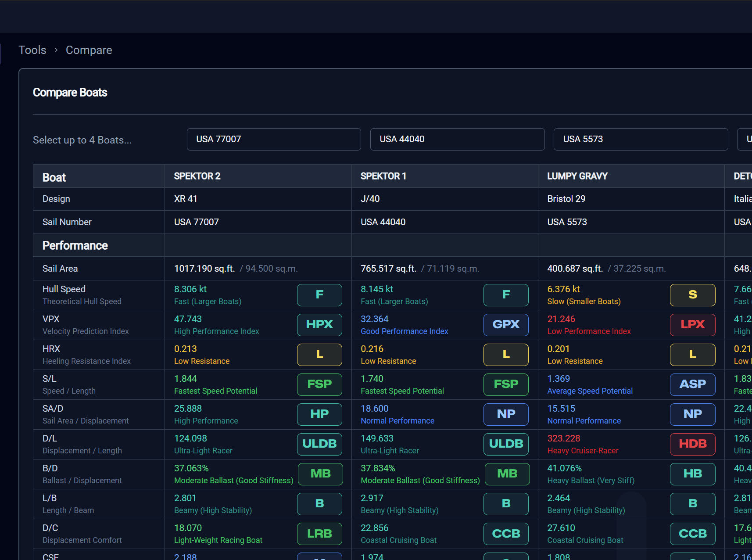Click the SPEKTOR 2 column header
The image size is (752, 560).
tap(197, 176)
